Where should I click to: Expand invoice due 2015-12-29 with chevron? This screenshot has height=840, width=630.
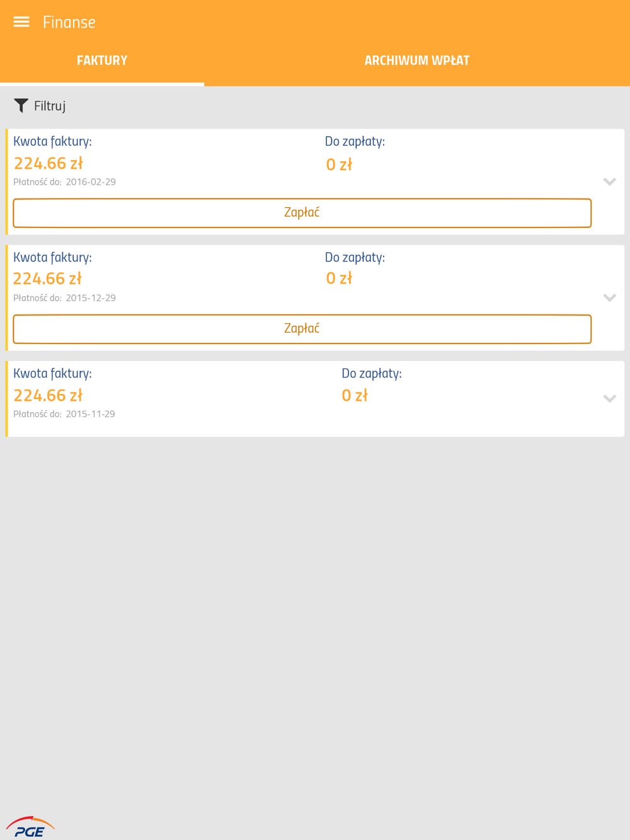[x=609, y=297]
